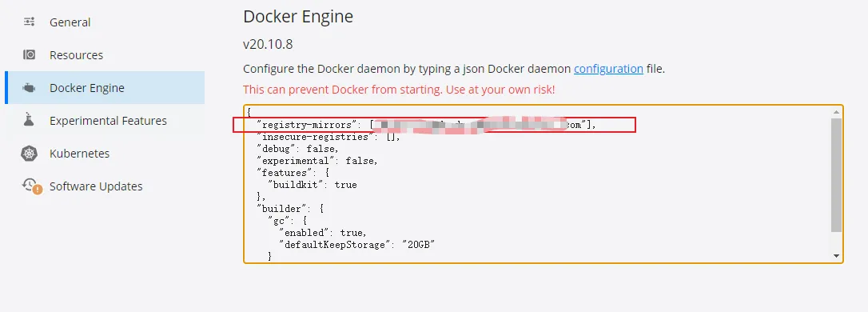Select the Docker Engine sidebar item
The height and width of the screenshot is (312, 868).
point(105,87)
